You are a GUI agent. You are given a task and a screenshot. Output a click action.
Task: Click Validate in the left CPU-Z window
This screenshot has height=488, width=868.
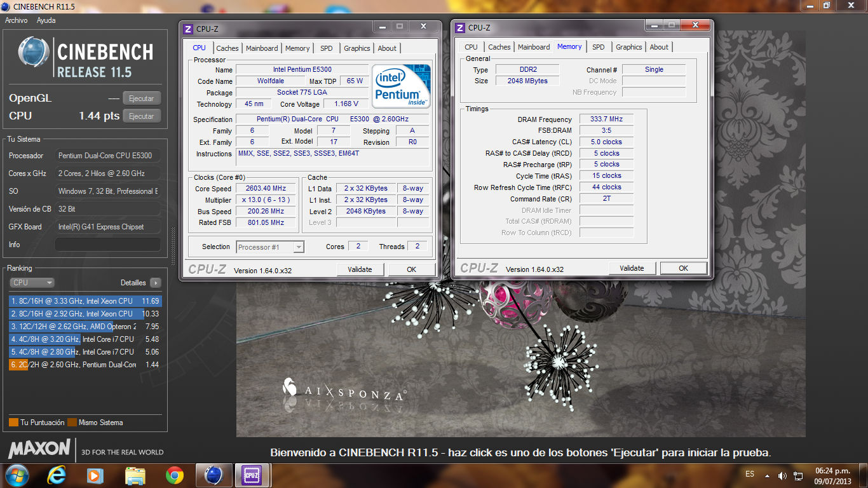pos(360,269)
